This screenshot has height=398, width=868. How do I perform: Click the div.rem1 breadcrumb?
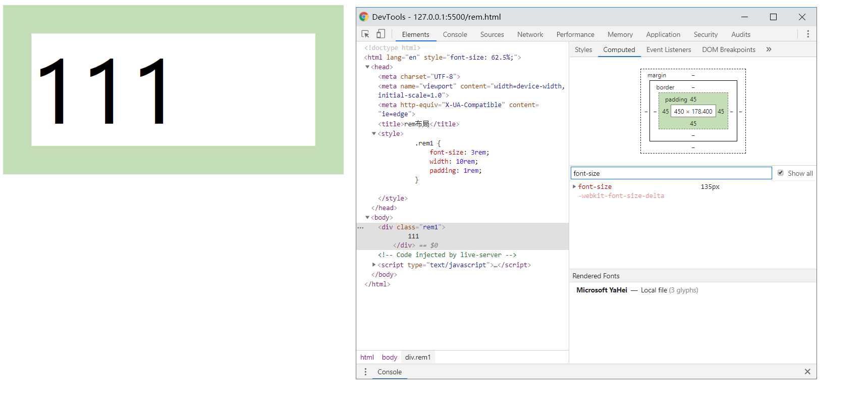coord(418,357)
